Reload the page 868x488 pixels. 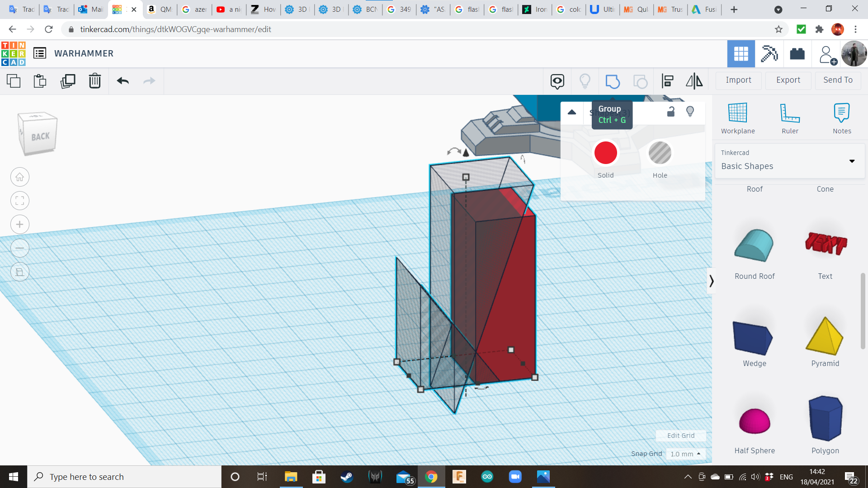tap(49, 29)
